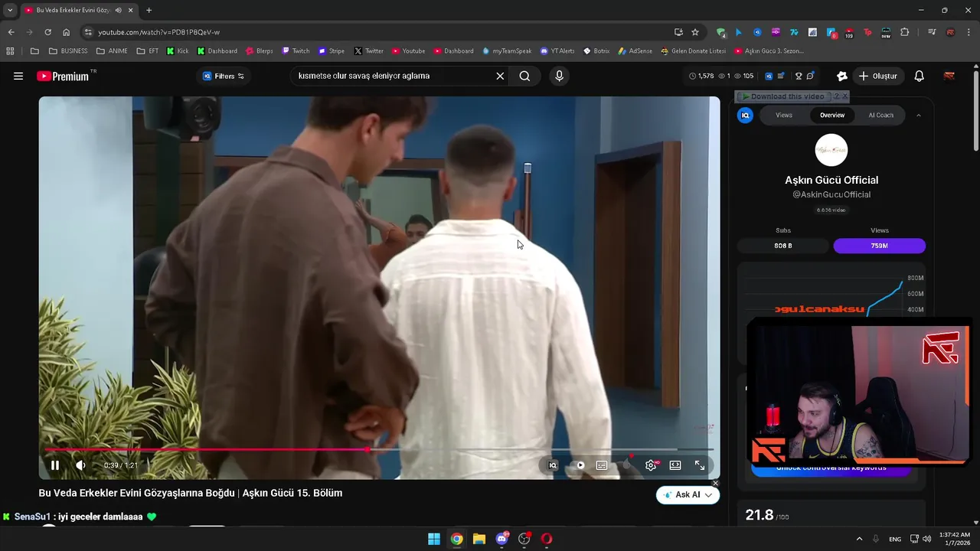Image resolution: width=980 pixels, height=551 pixels.
Task: Click the vidIQ list icon in header
Action: click(x=780, y=76)
